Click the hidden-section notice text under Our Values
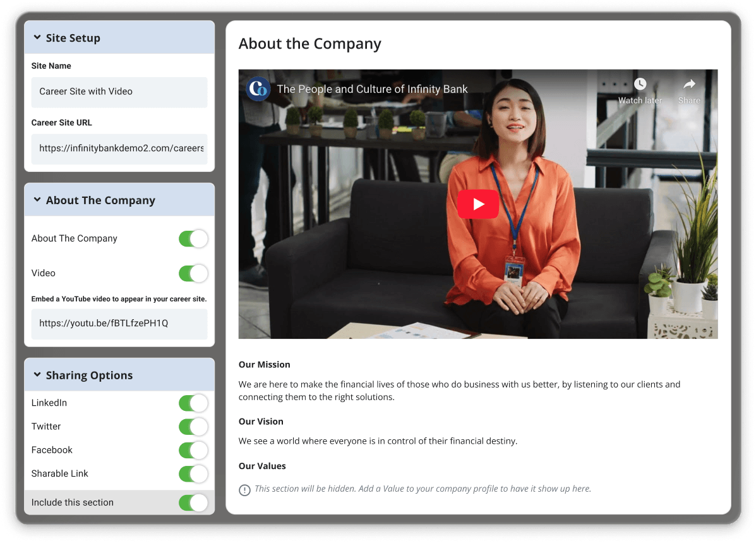This screenshot has width=756, height=543. point(423,489)
